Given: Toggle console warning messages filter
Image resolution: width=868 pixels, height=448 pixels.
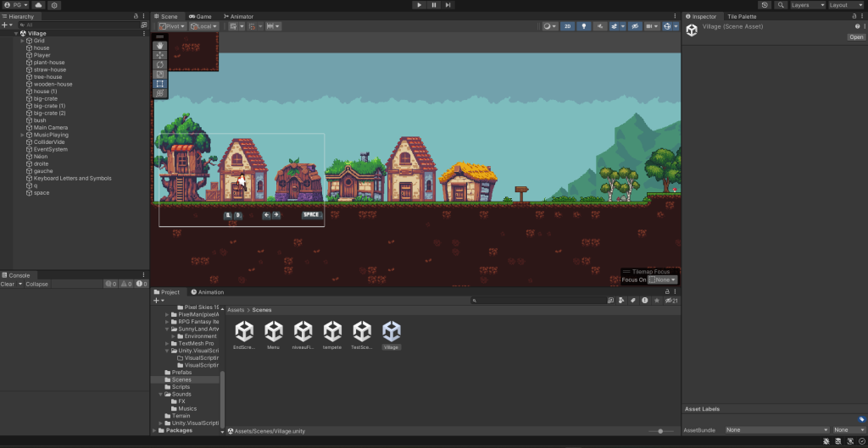Looking at the screenshot, I should 127,284.
